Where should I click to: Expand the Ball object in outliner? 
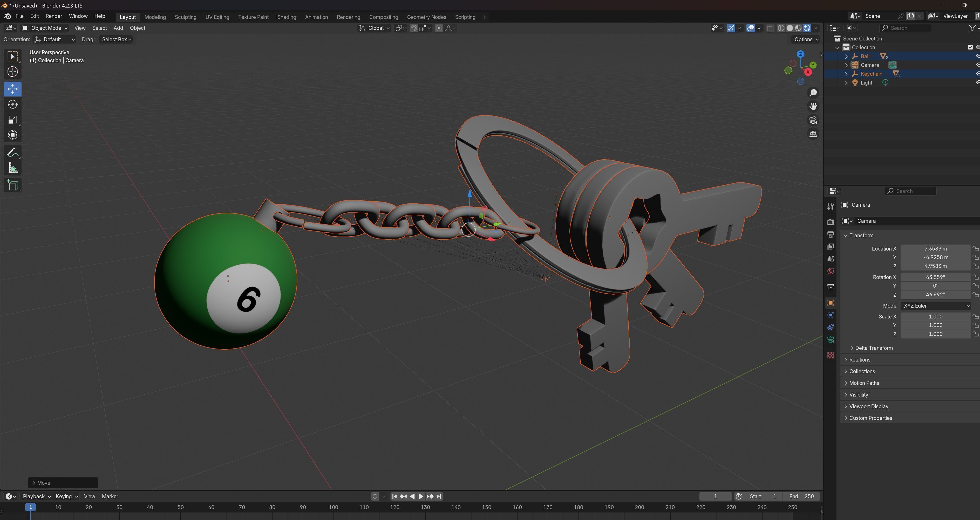846,56
